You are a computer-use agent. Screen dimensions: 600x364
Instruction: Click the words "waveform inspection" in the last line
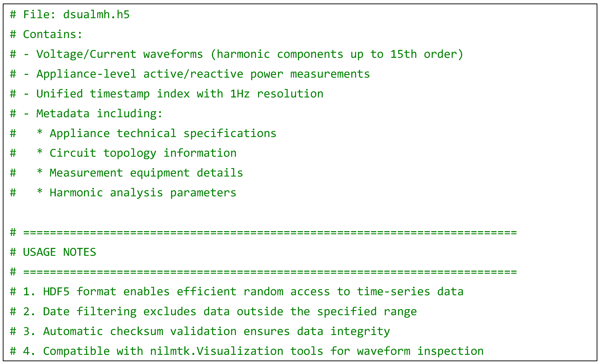420,351
